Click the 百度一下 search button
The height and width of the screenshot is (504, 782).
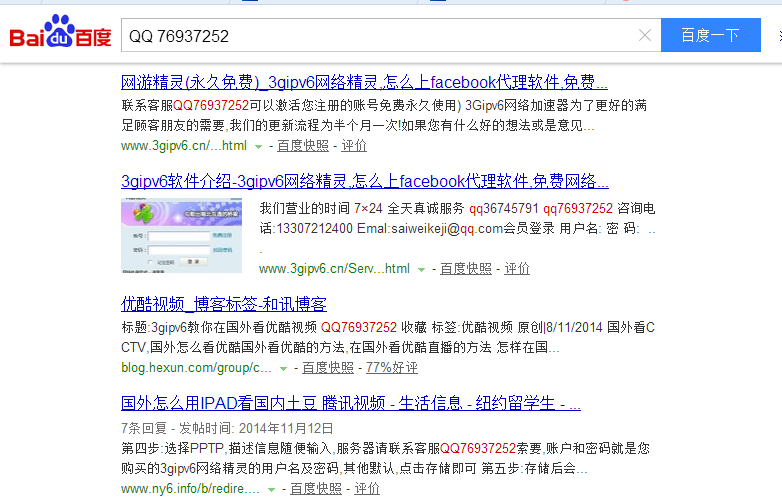coord(711,35)
